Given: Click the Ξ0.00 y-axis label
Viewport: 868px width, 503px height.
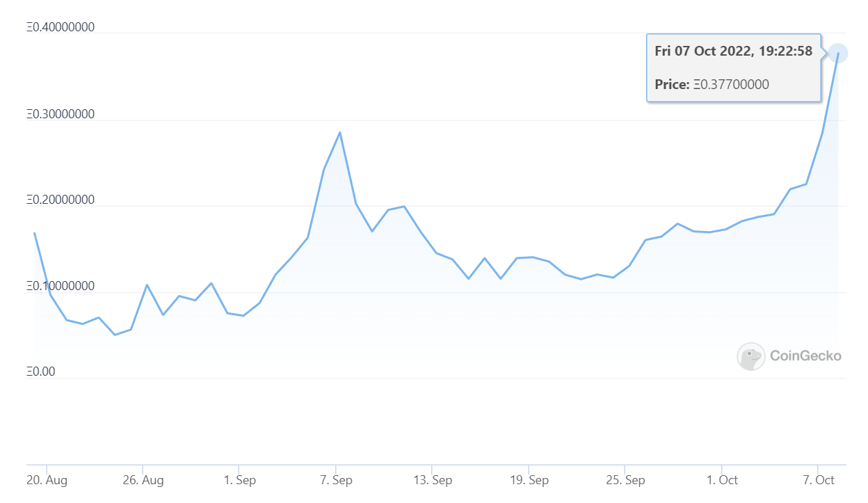Looking at the screenshot, I should [40, 372].
